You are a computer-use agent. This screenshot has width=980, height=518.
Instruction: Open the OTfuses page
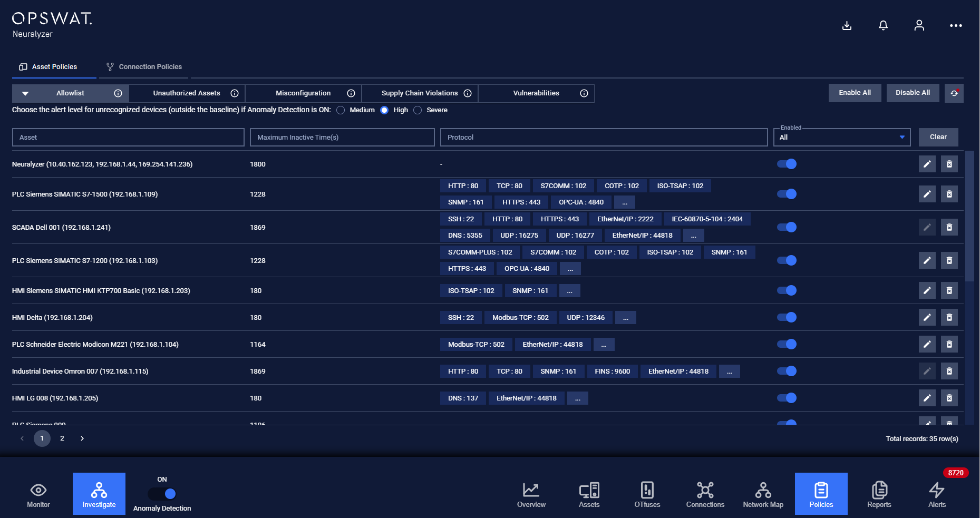coord(647,494)
